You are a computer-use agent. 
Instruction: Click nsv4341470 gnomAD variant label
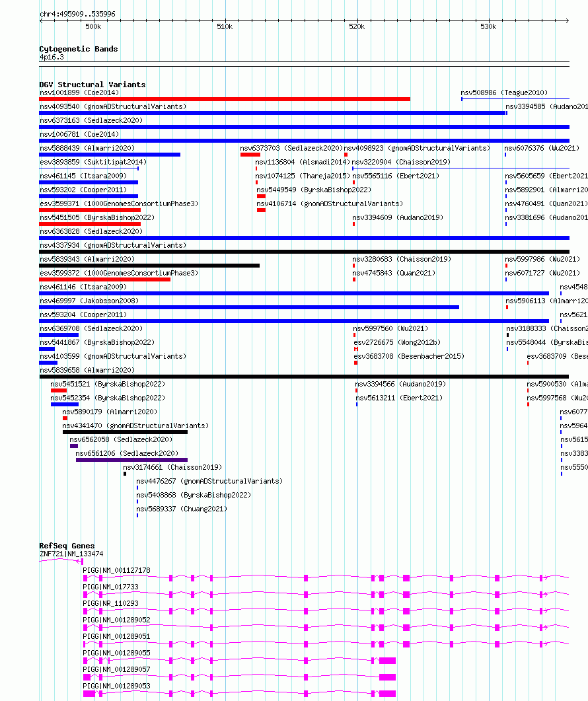[135, 425]
